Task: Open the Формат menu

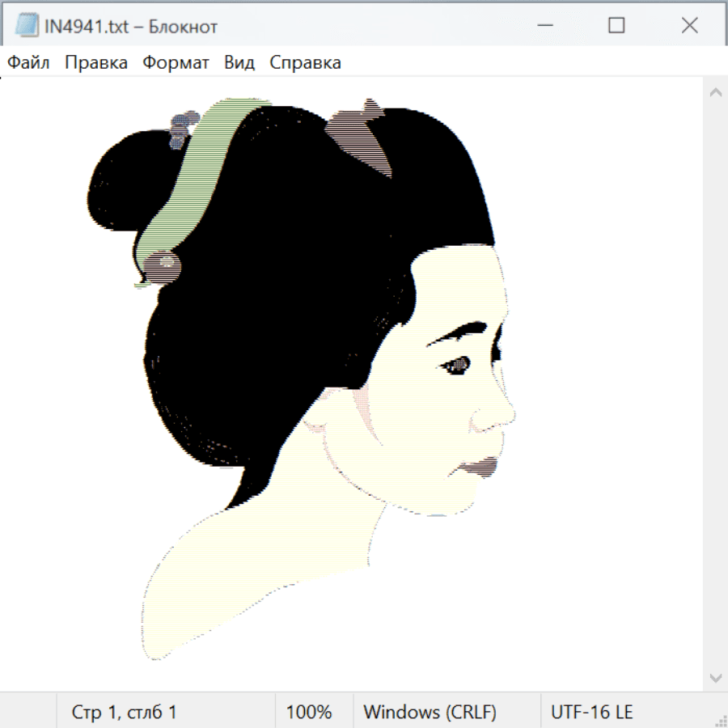Action: 176,63
